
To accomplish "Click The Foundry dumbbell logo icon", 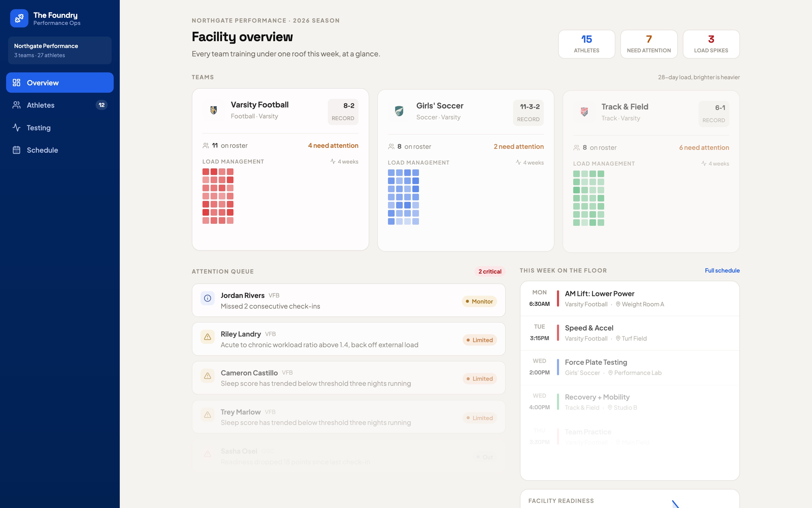I will point(19,18).
